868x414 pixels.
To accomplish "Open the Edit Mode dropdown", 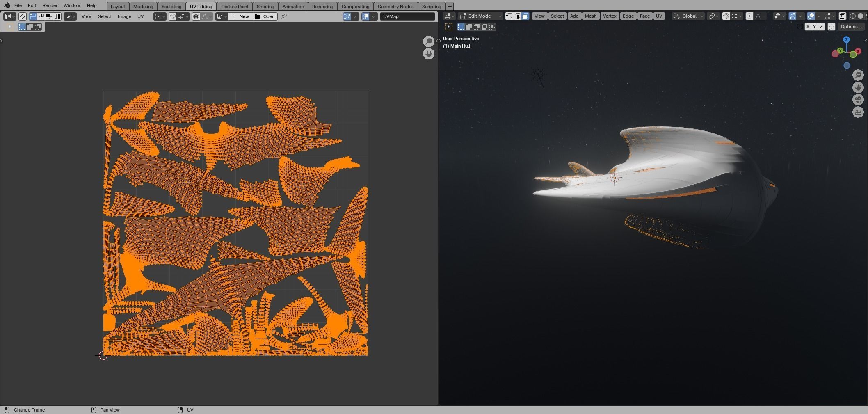I will tap(480, 16).
